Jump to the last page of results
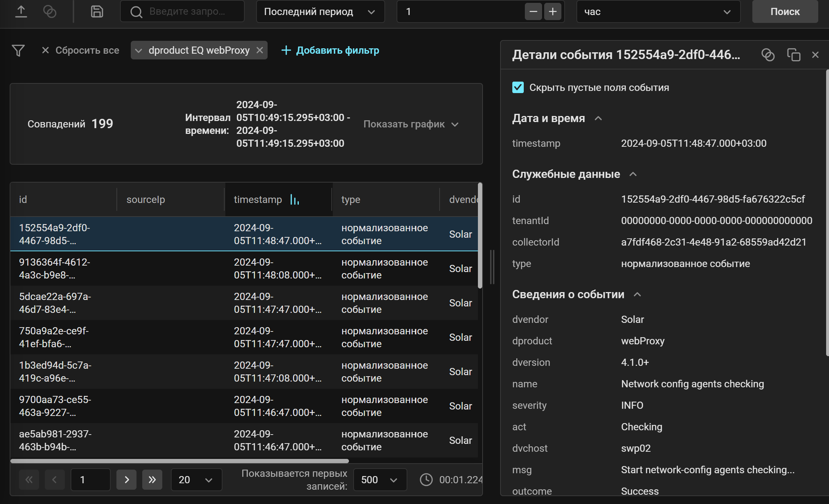Screen dimensions: 829x504 coord(152,480)
